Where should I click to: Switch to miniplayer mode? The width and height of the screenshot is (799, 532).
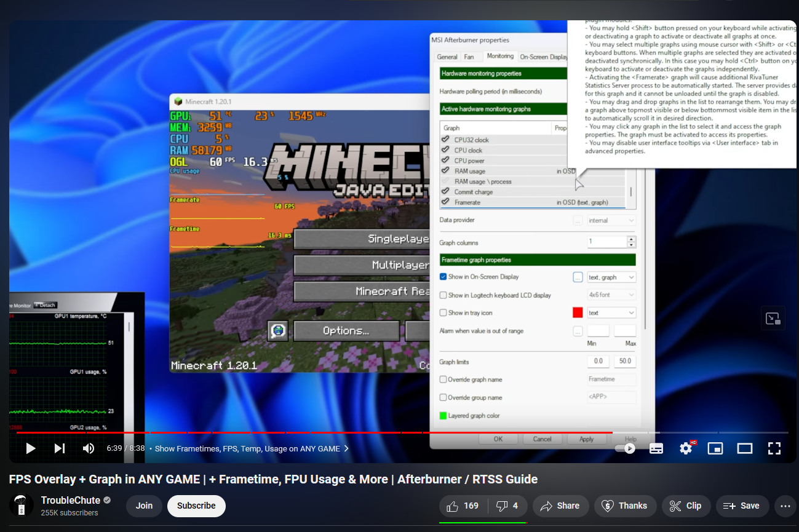click(x=715, y=448)
